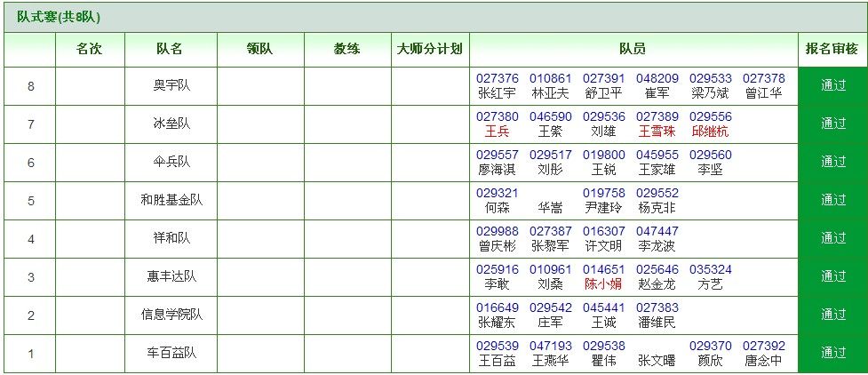The image size is (868, 375).
Task: Click the 队员 column header
Action: (633, 49)
